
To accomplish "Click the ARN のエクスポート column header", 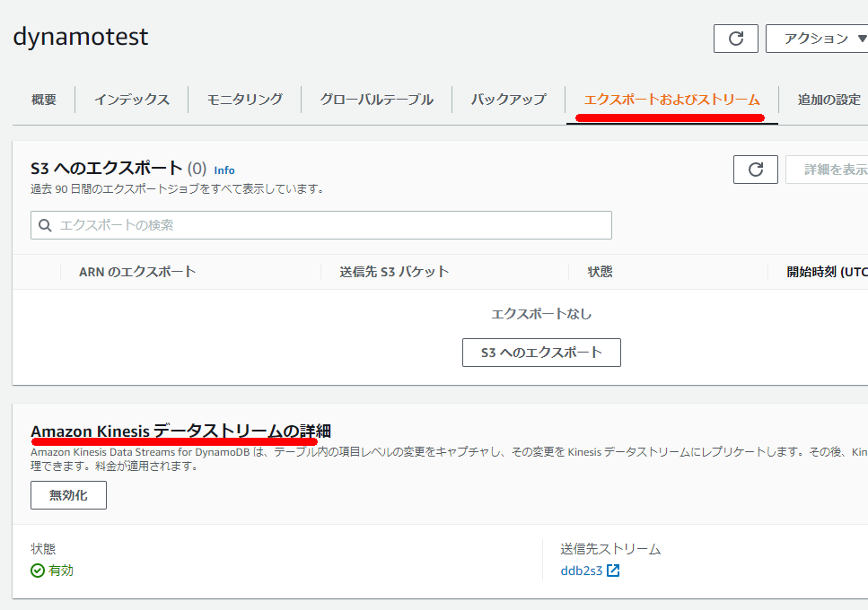I will coord(137,272).
